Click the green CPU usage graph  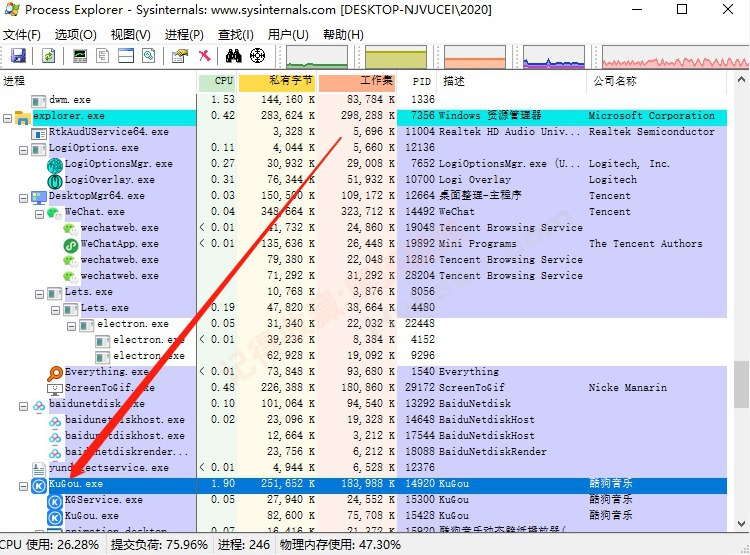(317, 57)
